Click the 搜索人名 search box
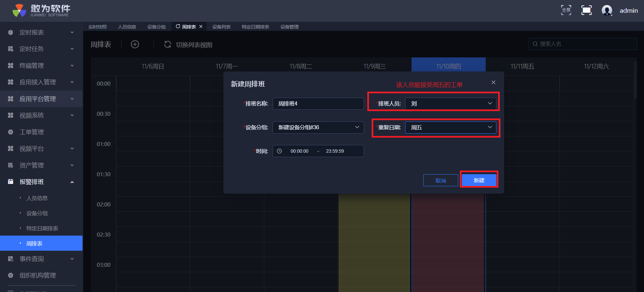 point(583,44)
